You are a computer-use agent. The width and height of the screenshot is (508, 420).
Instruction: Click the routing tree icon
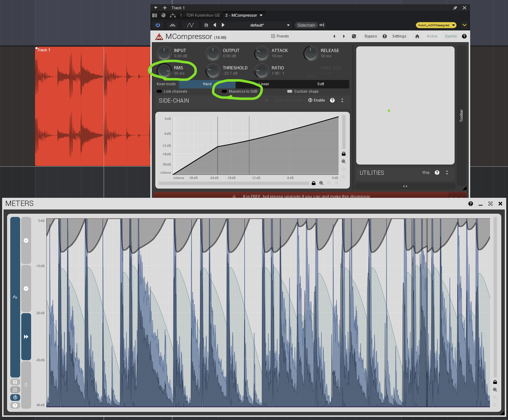pyautogui.click(x=173, y=15)
